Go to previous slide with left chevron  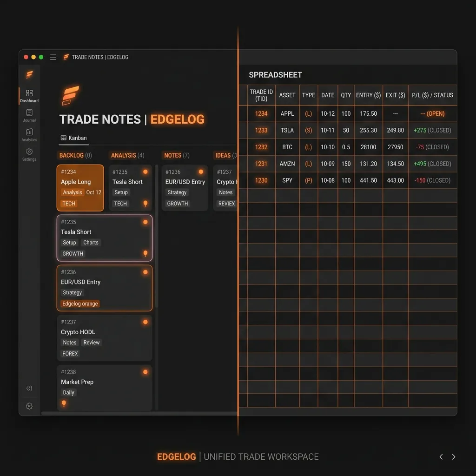441,456
